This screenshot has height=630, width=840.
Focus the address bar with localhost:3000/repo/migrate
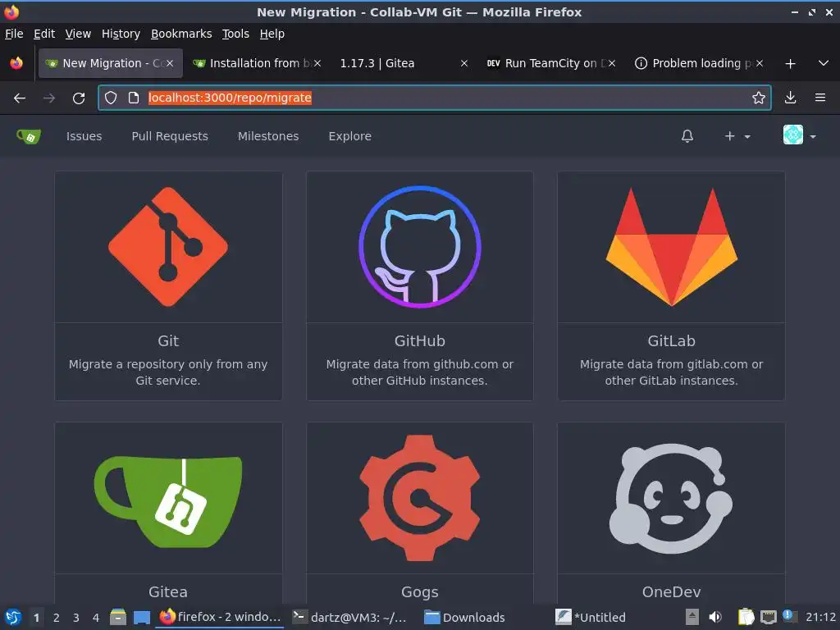pyautogui.click(x=435, y=98)
